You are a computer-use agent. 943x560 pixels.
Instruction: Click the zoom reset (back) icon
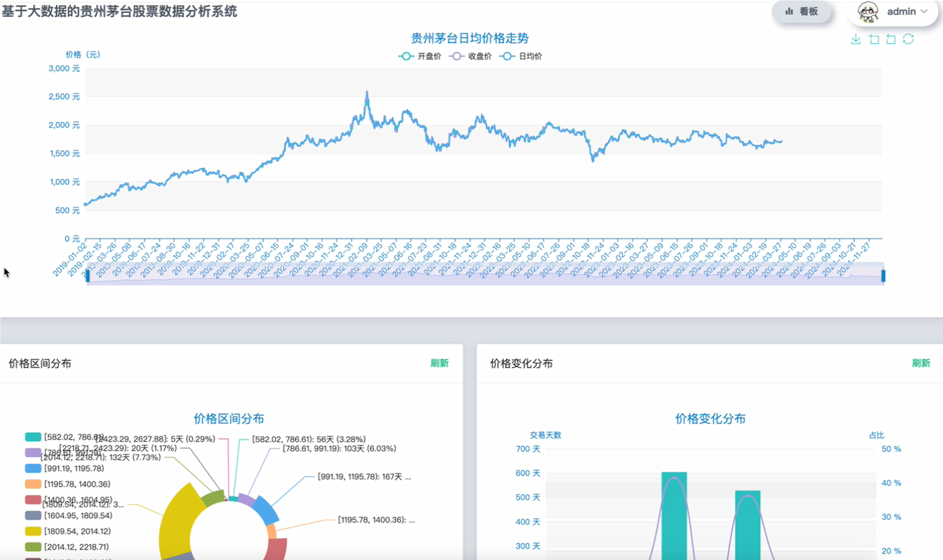[891, 39]
